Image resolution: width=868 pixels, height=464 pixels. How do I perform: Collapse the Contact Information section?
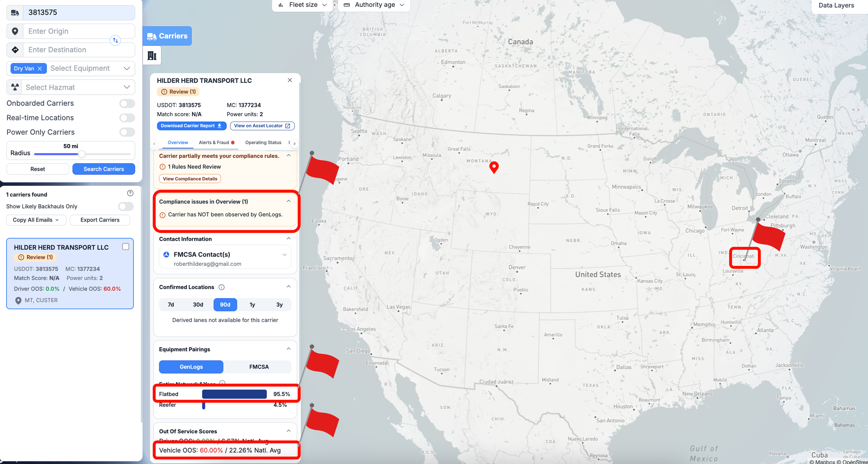(288, 239)
